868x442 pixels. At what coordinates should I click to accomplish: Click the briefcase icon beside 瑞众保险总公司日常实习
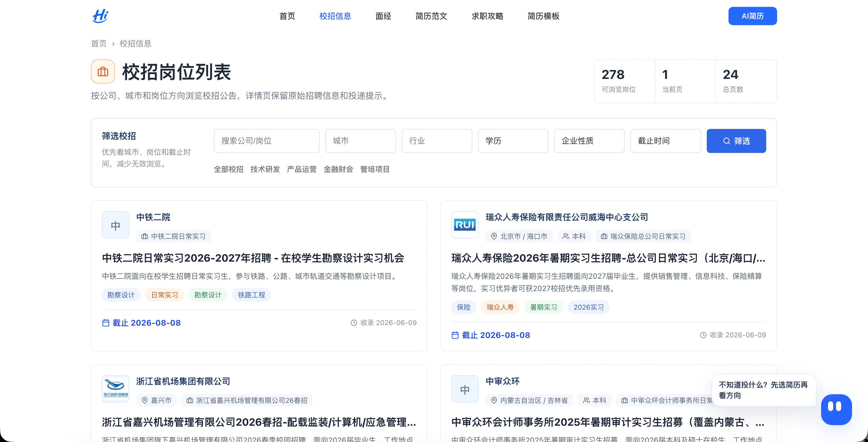click(x=604, y=236)
